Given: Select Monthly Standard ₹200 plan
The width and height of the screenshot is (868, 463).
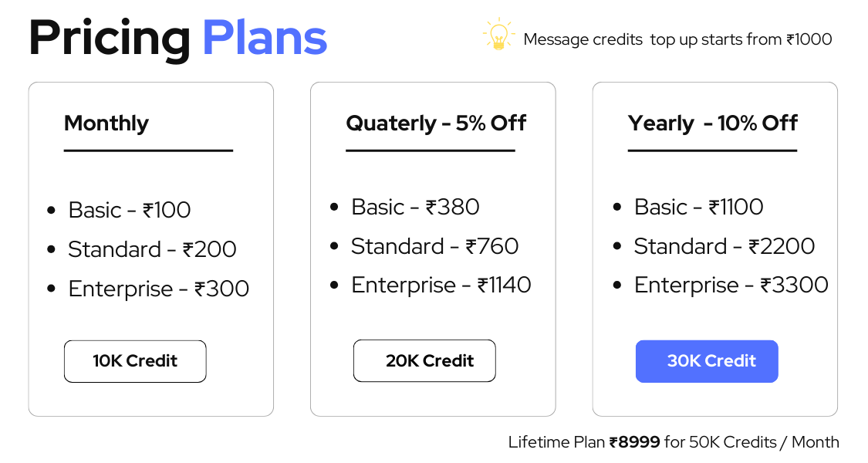Looking at the screenshot, I should tap(152, 249).
